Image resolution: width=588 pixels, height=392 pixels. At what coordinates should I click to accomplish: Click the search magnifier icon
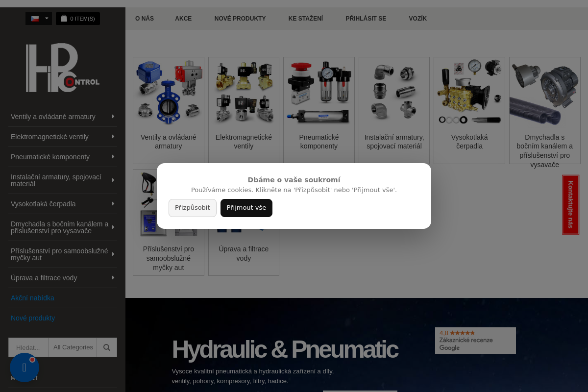coord(107,347)
